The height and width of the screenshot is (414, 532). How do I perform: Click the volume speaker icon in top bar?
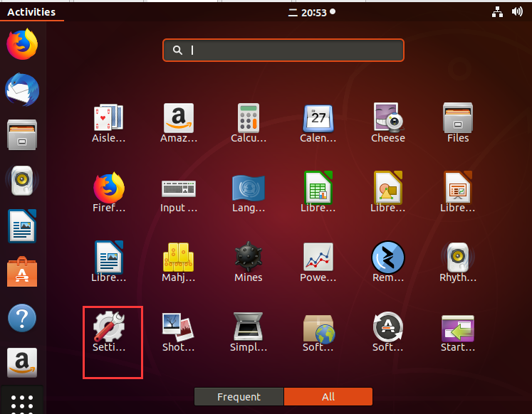517,12
